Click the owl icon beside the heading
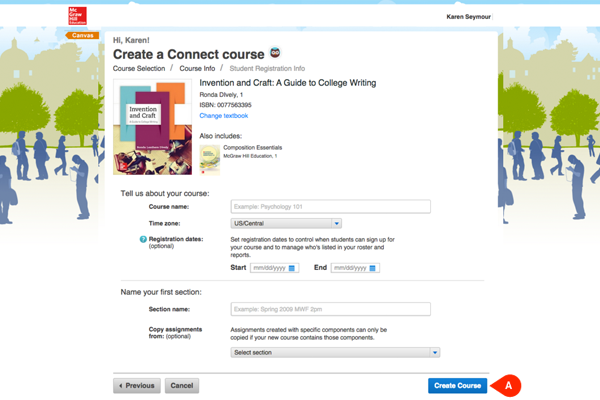 [x=275, y=52]
